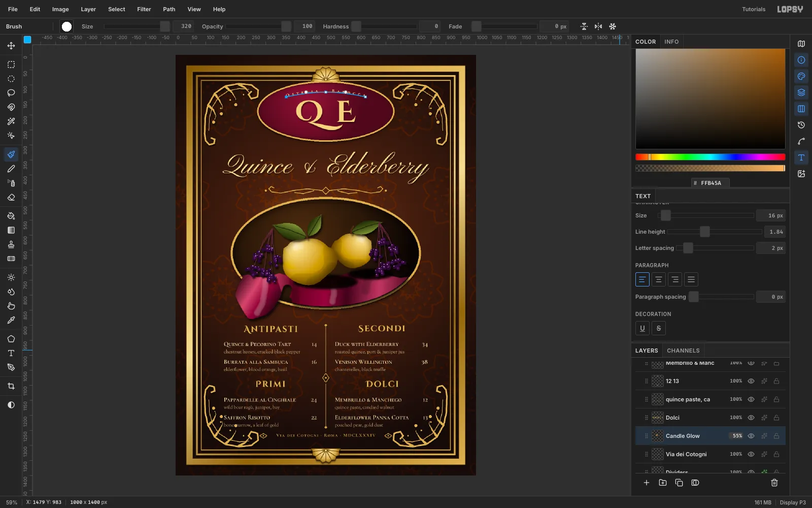Lock the Dolci layer
The height and width of the screenshot is (508, 812).
[776, 418]
